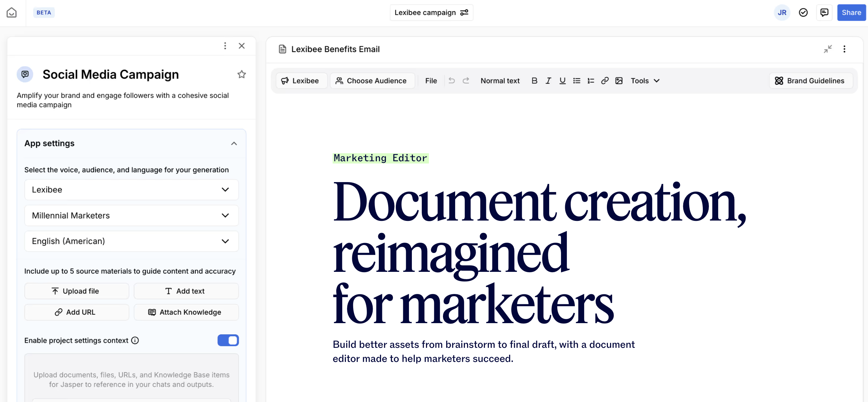Open the Tools dropdown menu
This screenshot has width=868, height=402.
[645, 81]
